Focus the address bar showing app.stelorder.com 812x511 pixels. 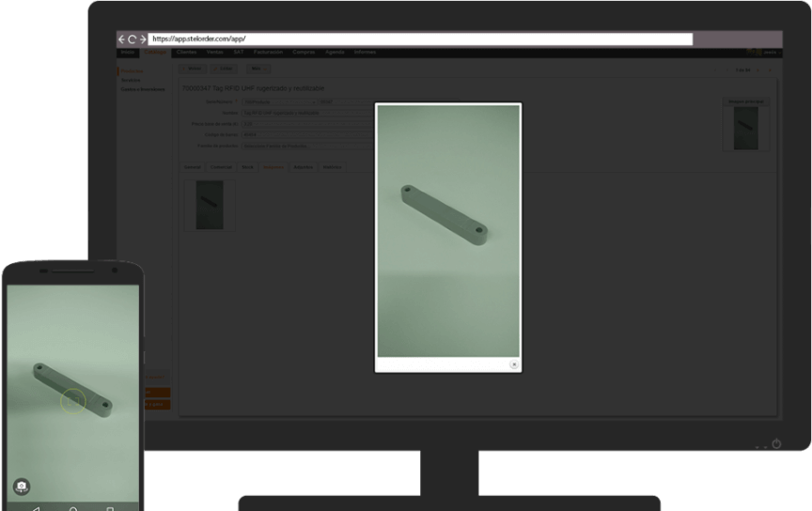420,39
